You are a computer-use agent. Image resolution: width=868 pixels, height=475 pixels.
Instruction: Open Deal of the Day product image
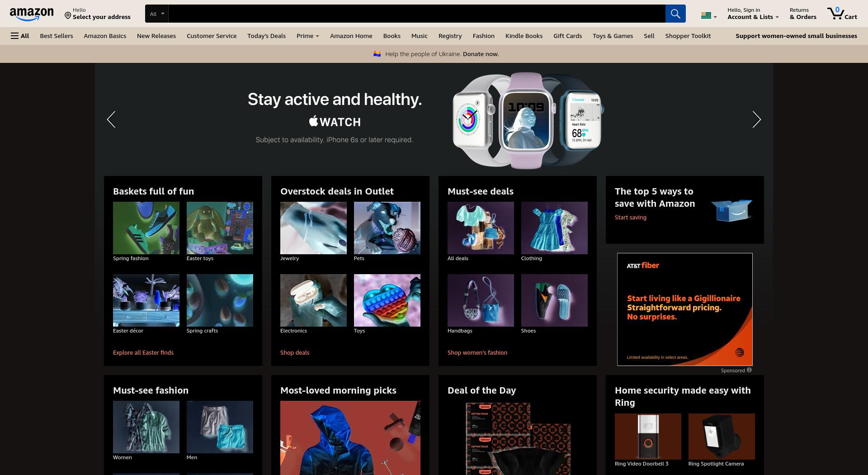518,438
